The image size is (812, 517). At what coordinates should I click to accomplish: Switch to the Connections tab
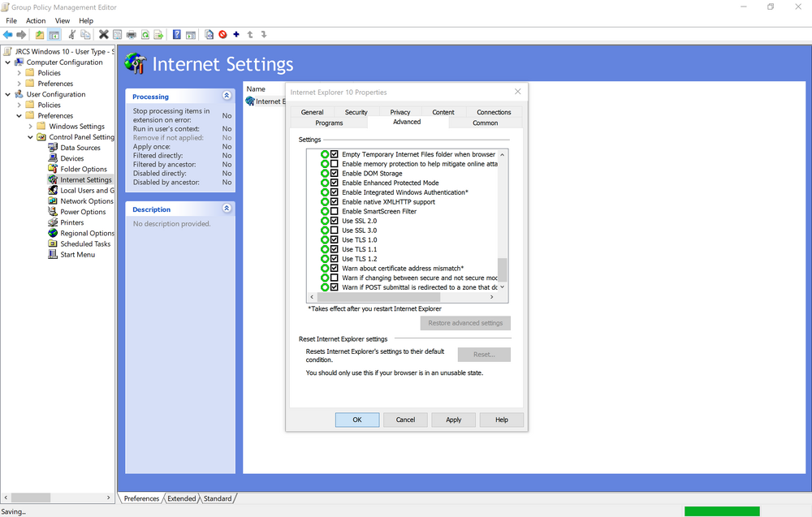494,112
